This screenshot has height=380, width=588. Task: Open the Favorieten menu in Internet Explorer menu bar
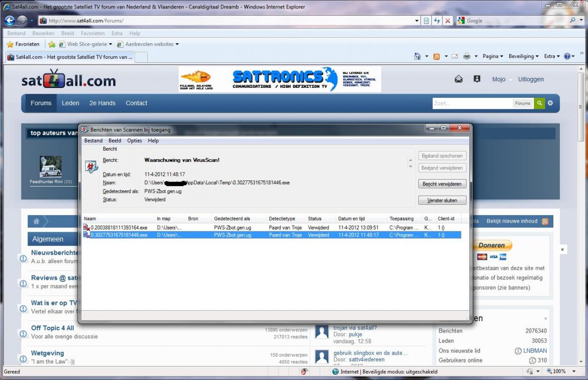(93, 33)
